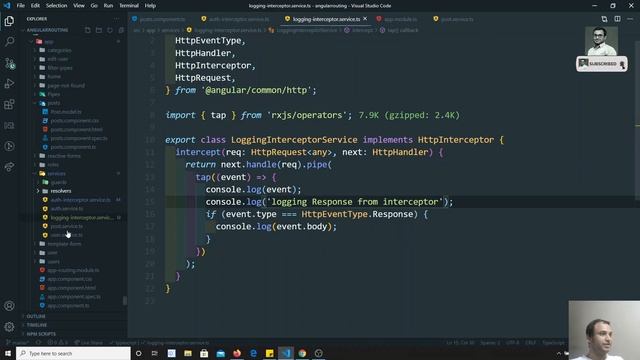Image resolution: width=640 pixels, height=360 pixels.
Task: Open the Explorer view in activity bar
Action: pyautogui.click(x=9, y=20)
